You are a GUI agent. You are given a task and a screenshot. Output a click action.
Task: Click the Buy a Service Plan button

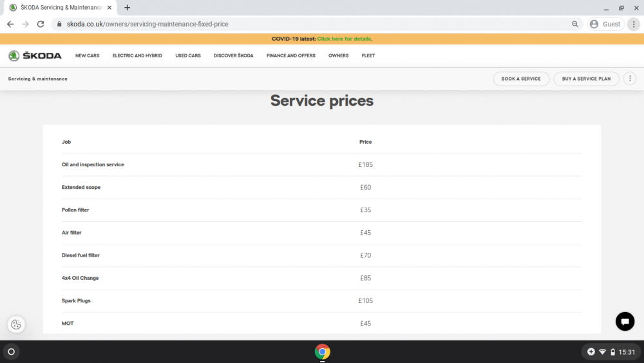[x=586, y=79]
